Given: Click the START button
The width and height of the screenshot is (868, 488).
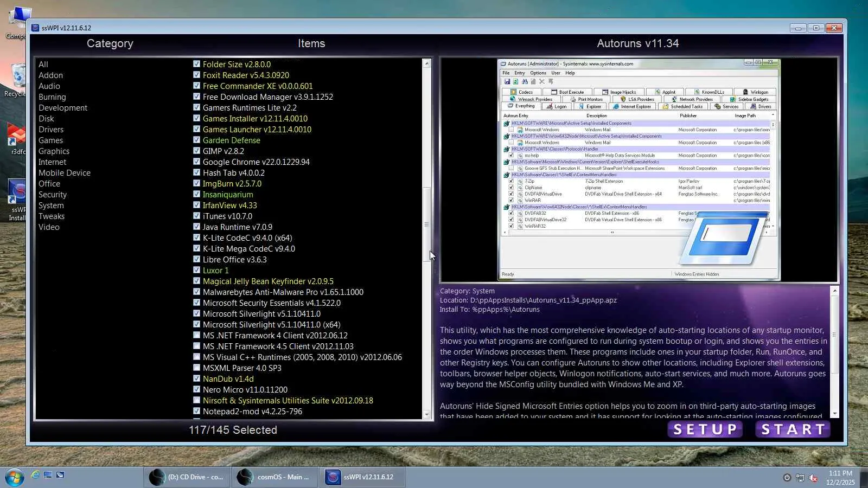Looking at the screenshot, I should click(x=793, y=429).
